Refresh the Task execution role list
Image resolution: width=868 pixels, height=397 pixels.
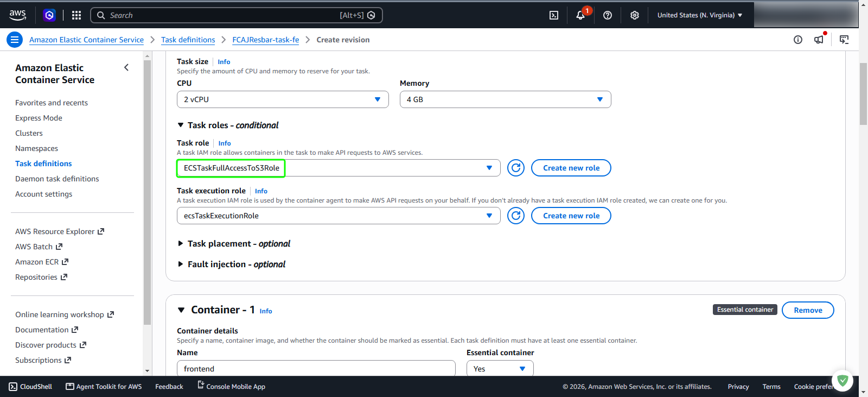coord(516,216)
